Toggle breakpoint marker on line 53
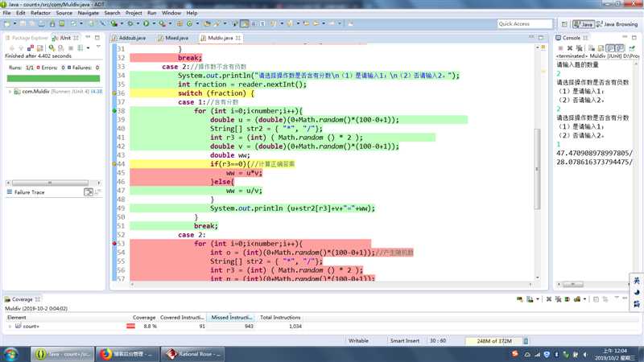The height and width of the screenshot is (362, 644). click(114, 244)
